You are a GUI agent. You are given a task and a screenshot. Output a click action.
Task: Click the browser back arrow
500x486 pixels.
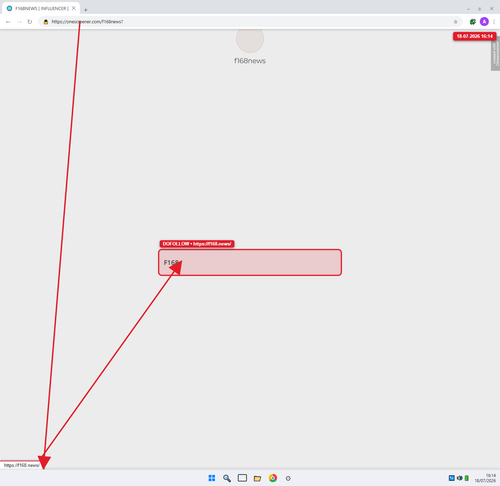8,22
